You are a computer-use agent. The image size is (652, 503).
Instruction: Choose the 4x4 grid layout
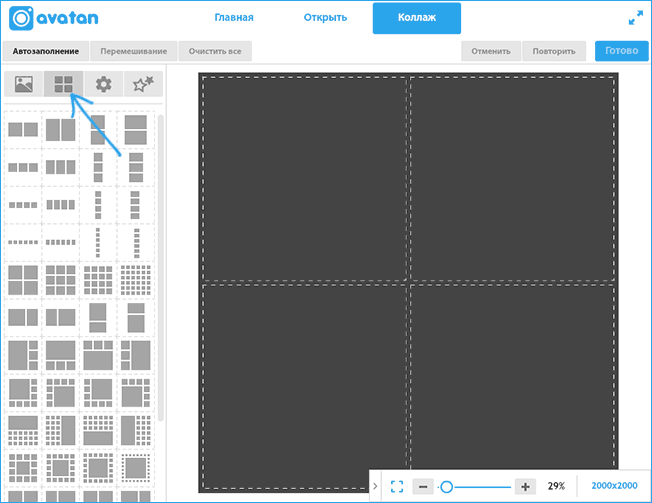point(98,280)
